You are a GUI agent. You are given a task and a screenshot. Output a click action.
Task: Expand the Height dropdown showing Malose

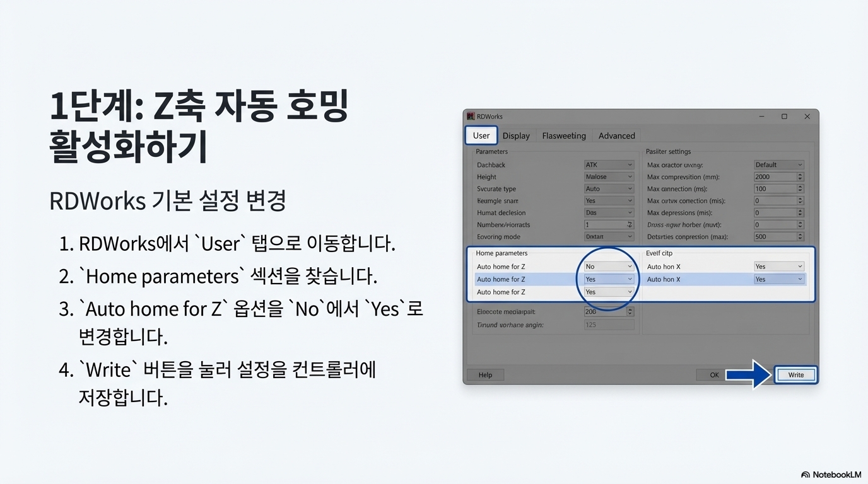pyautogui.click(x=609, y=177)
